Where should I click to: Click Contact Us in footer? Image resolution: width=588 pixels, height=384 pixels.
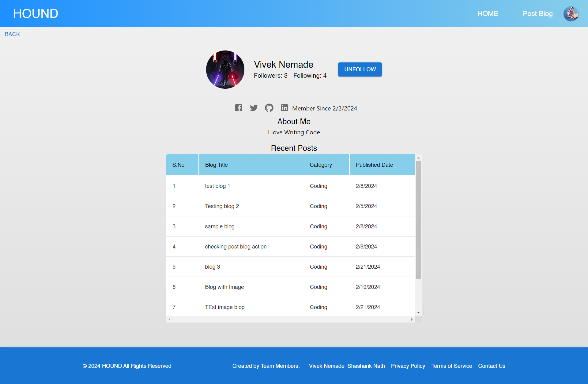pyautogui.click(x=492, y=366)
